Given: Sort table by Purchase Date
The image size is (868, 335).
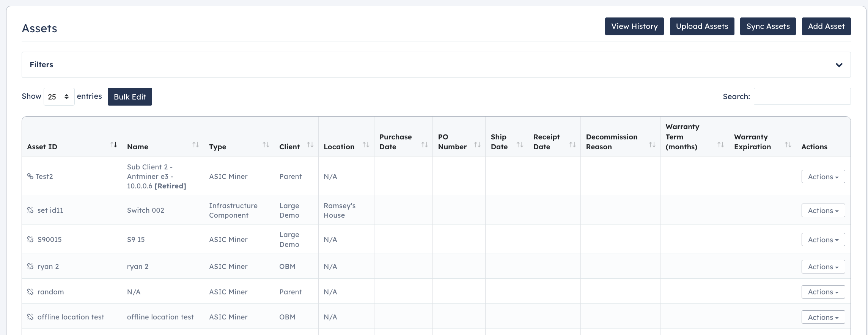Looking at the screenshot, I should click(425, 145).
